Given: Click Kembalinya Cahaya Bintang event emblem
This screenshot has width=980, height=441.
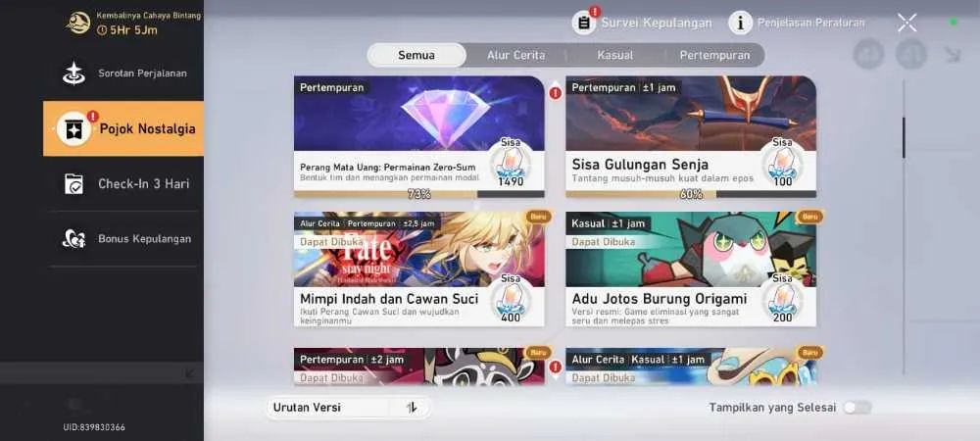Looking at the screenshot, I should click(x=78, y=24).
